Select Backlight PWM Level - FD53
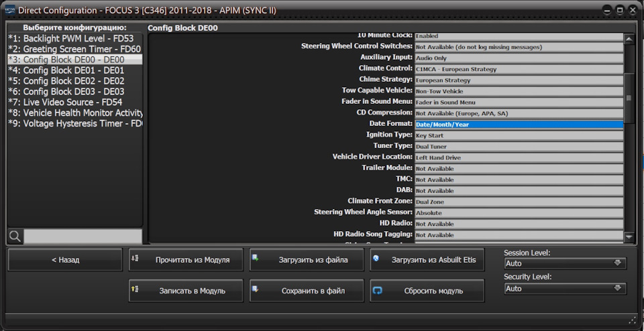This screenshot has width=644, height=331. [75, 39]
